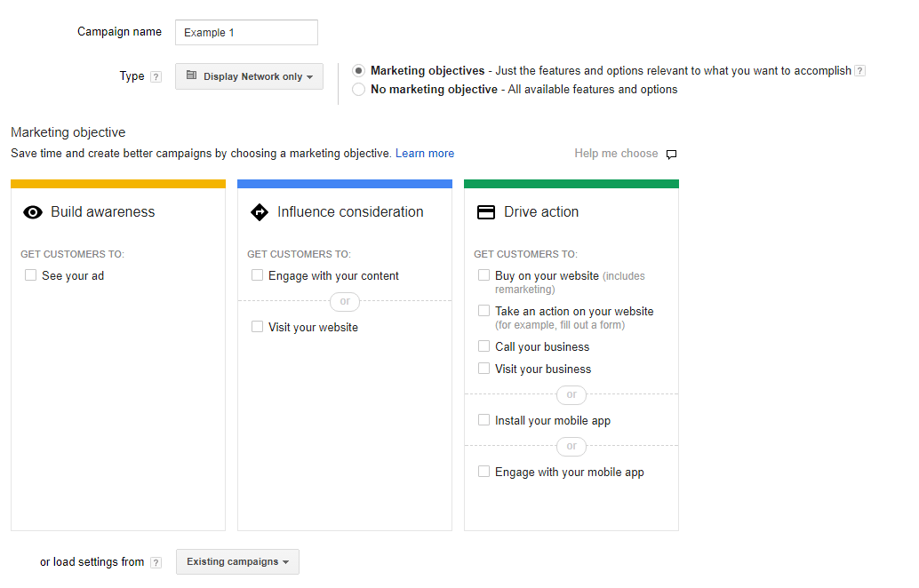
Task: Choose the Marketing objectives radio button
Action: pyautogui.click(x=359, y=71)
